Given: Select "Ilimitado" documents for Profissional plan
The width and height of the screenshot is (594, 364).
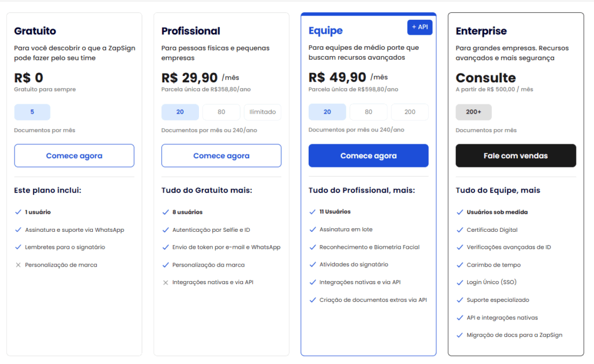Looking at the screenshot, I should pyautogui.click(x=262, y=112).
